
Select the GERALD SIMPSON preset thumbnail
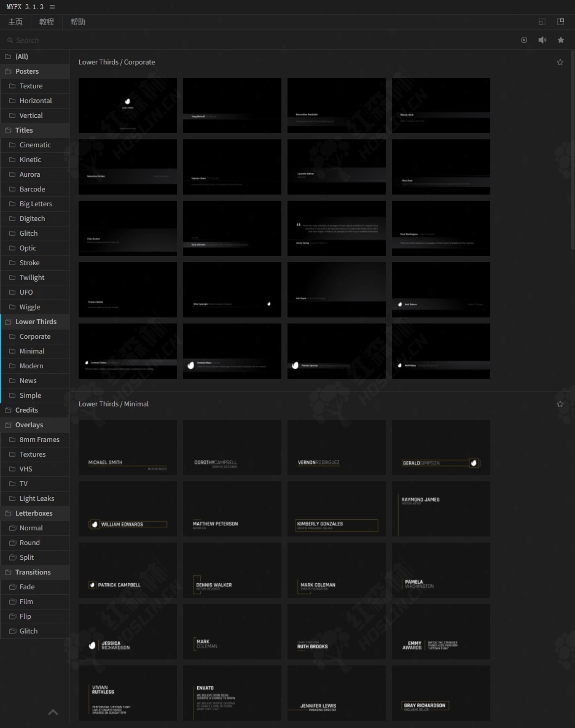click(441, 447)
